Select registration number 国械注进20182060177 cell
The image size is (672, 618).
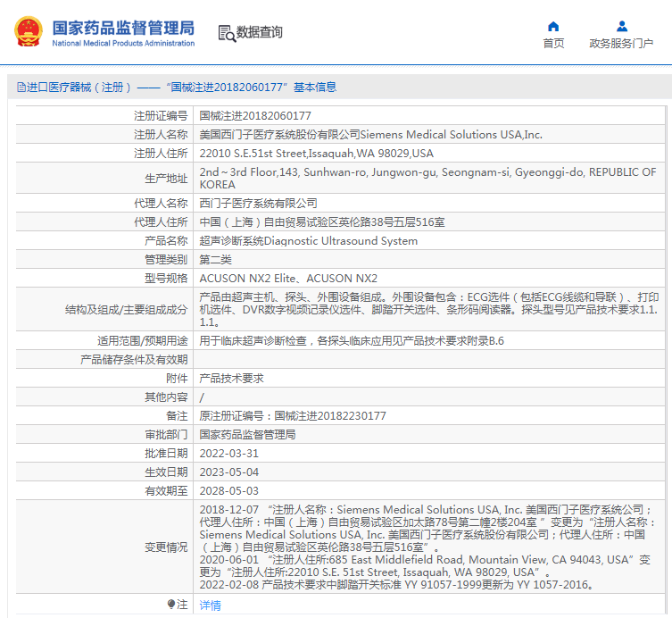(429, 116)
